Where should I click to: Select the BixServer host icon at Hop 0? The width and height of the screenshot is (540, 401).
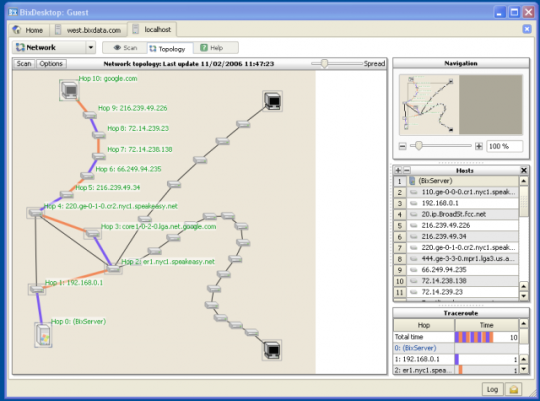43,335
